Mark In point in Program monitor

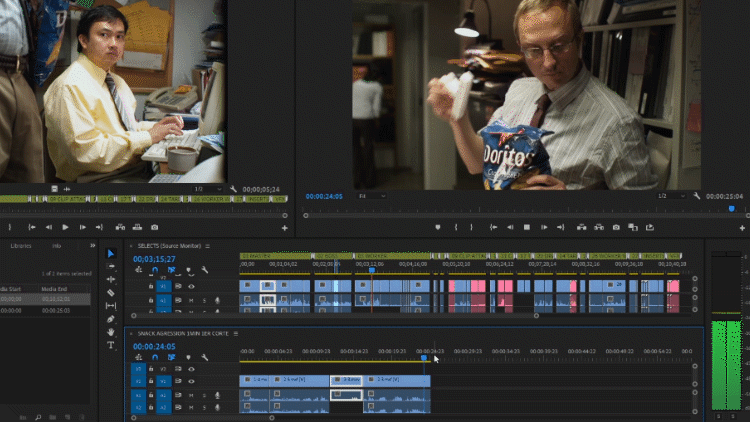coord(456,227)
